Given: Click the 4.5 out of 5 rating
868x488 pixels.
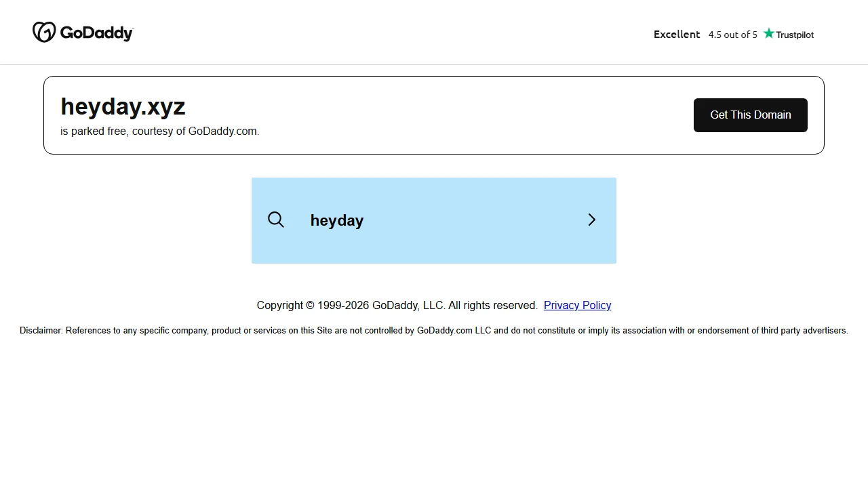Looking at the screenshot, I should pyautogui.click(x=733, y=35).
